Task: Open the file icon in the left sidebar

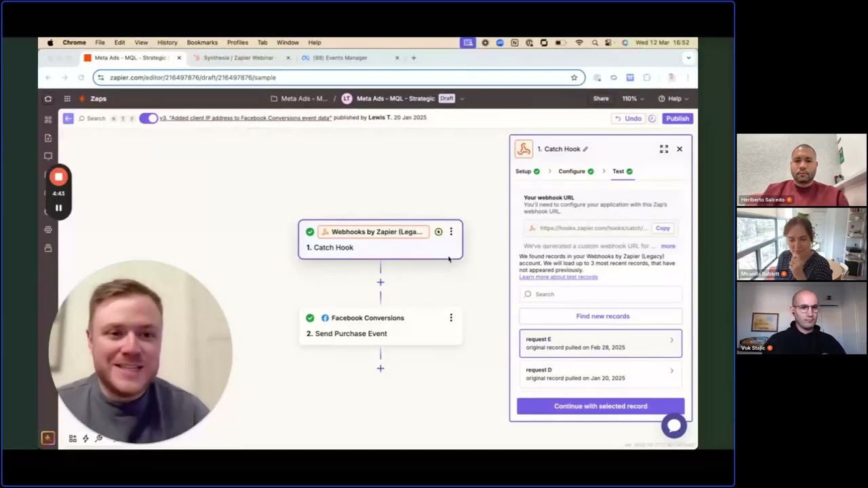Action: point(48,138)
